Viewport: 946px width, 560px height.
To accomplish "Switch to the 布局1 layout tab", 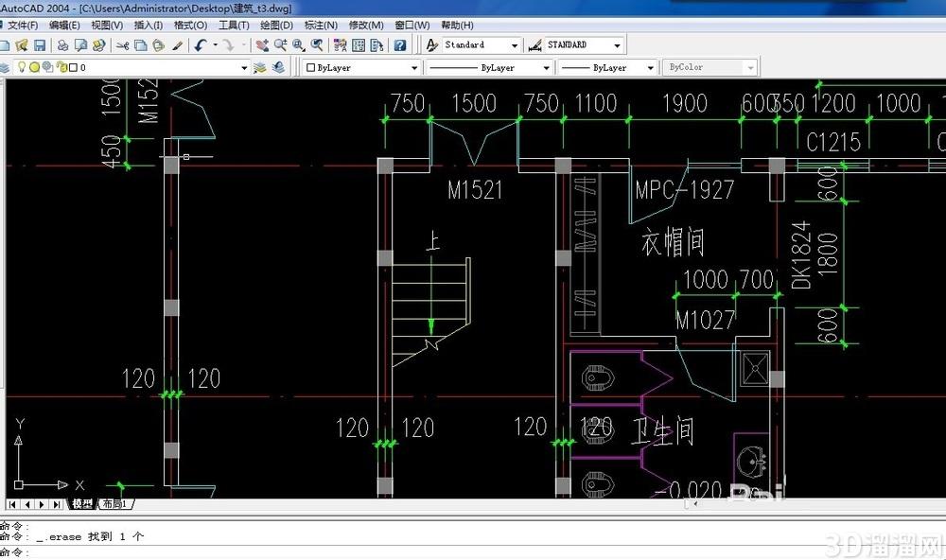I will pyautogui.click(x=114, y=504).
